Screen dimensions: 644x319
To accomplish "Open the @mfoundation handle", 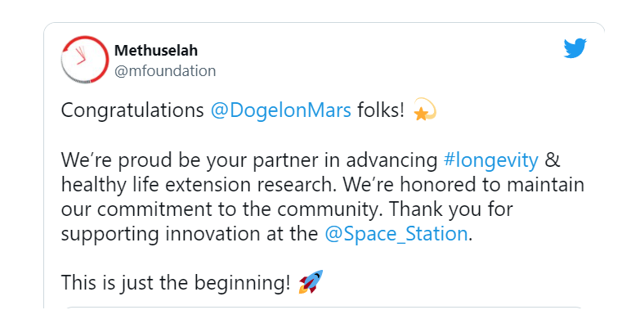I will [x=165, y=70].
